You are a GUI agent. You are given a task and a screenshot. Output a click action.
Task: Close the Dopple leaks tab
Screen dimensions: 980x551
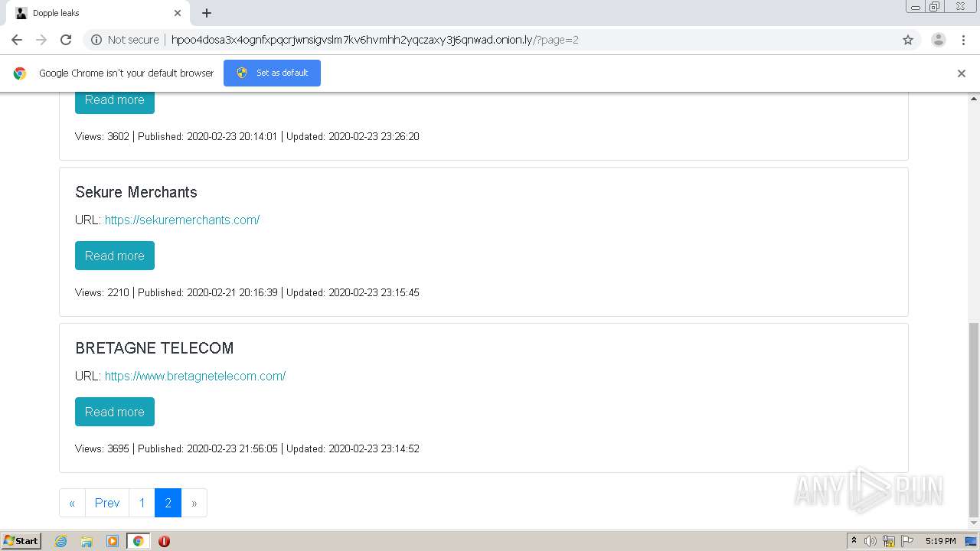(178, 13)
